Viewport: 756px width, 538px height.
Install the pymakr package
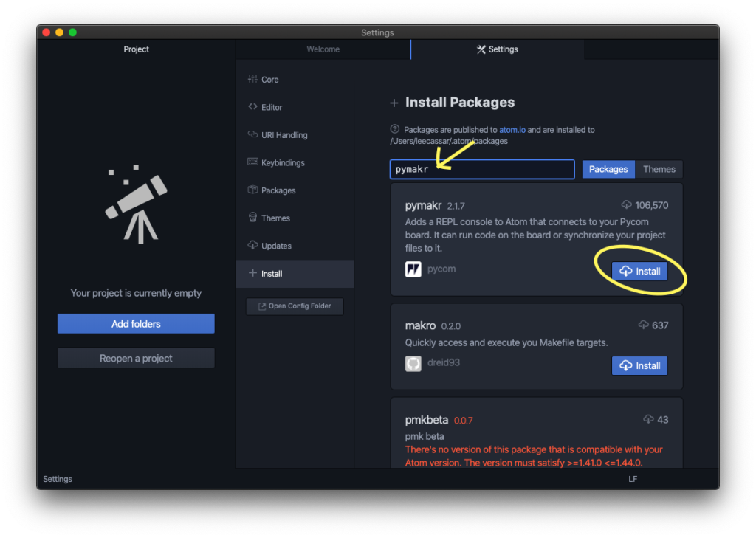639,272
